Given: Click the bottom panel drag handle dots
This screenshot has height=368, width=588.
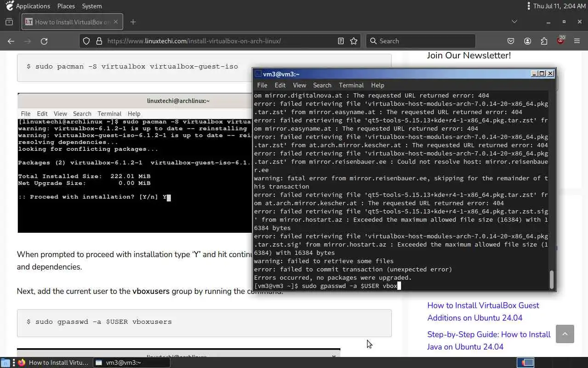Looking at the screenshot, I should [14, 362].
